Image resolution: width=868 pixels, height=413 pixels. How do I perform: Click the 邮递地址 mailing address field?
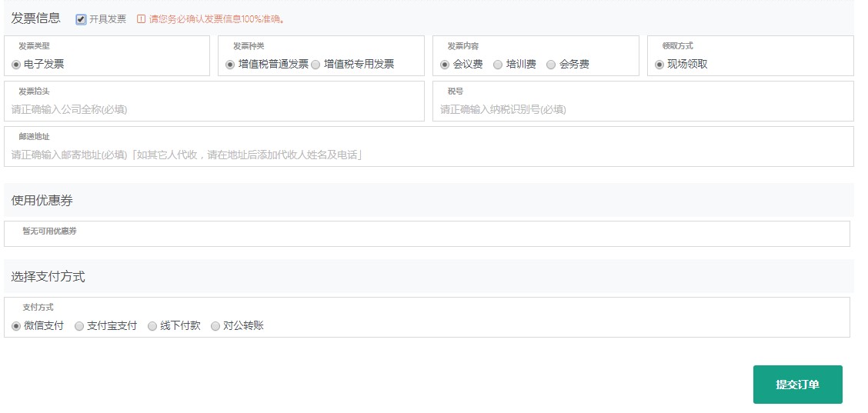pyautogui.click(x=429, y=155)
